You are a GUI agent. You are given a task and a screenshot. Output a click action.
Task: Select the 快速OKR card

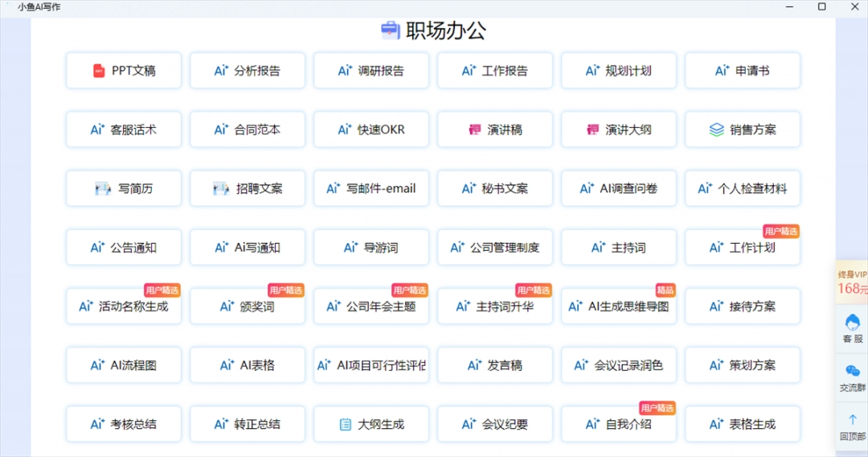[371, 130]
